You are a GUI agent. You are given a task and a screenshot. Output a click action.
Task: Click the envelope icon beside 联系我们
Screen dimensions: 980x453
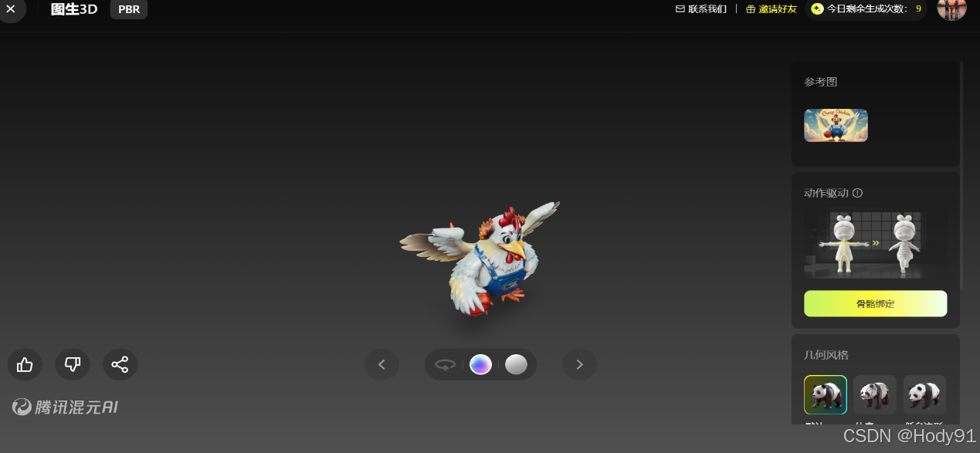point(680,8)
